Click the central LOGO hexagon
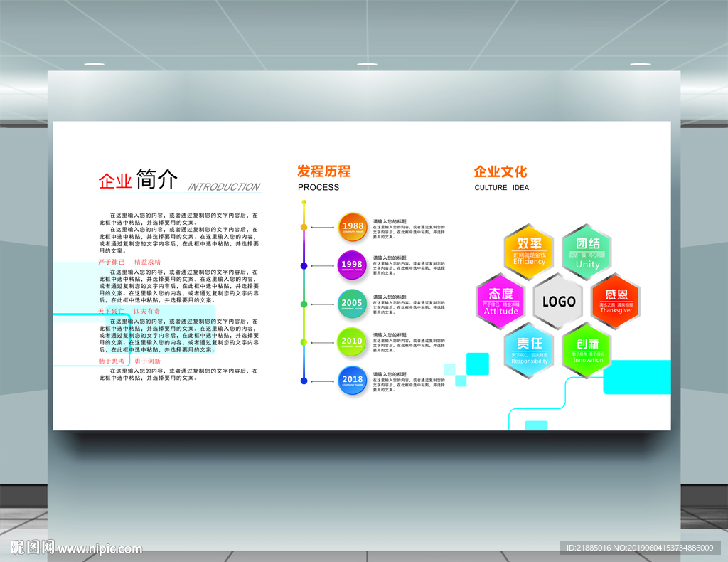Screen dimensions: 728x562 [559, 302]
